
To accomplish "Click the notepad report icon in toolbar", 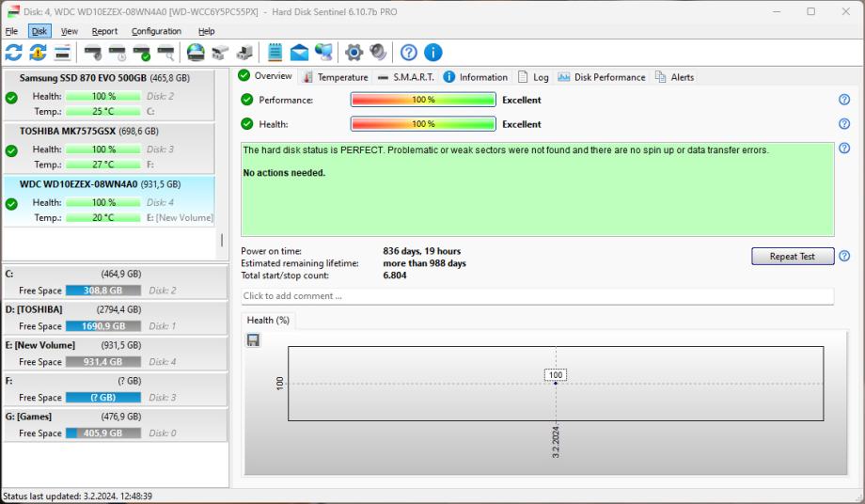I will point(275,53).
